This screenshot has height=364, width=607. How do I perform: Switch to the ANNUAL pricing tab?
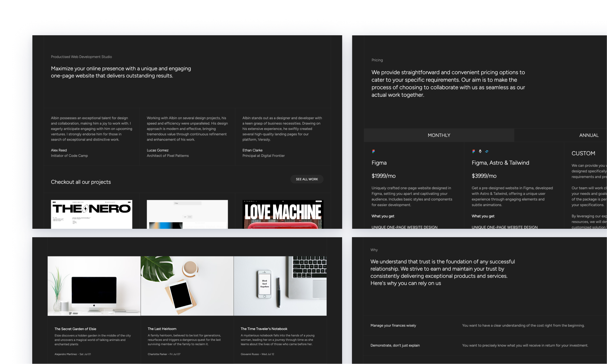pos(589,135)
